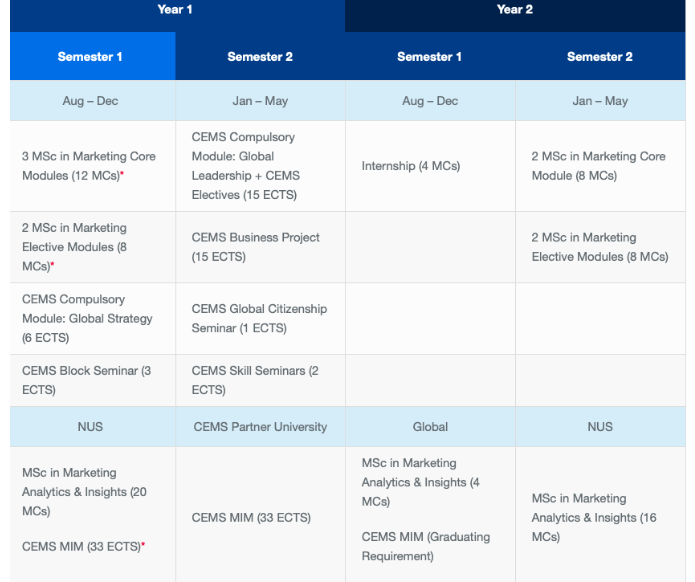Click 'CEMS Skill Seminars (2 ECTS)' cell
The image size is (695, 582).
pyautogui.click(x=260, y=380)
